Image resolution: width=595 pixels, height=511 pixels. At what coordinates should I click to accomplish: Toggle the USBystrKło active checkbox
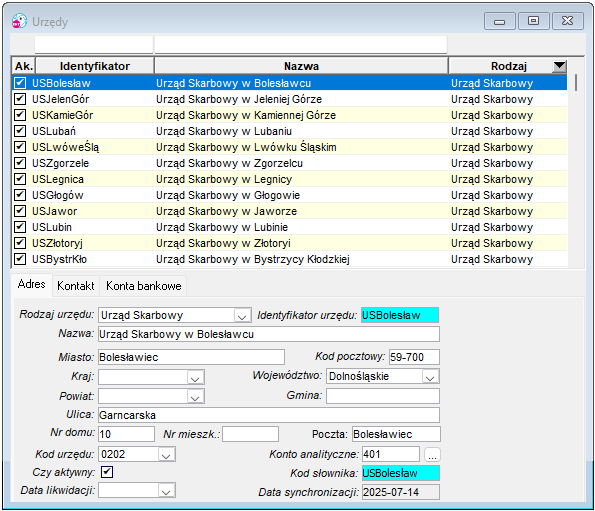pyautogui.click(x=20, y=259)
